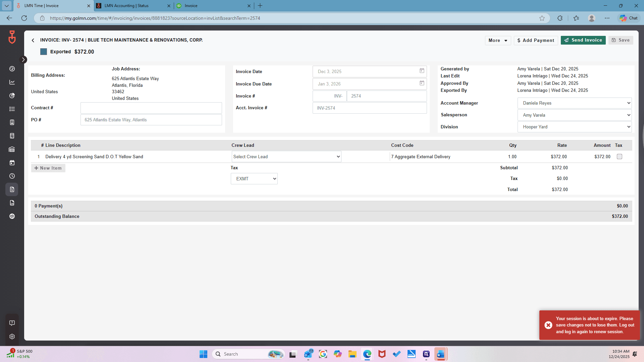Open the Division dropdown

pyautogui.click(x=575, y=127)
